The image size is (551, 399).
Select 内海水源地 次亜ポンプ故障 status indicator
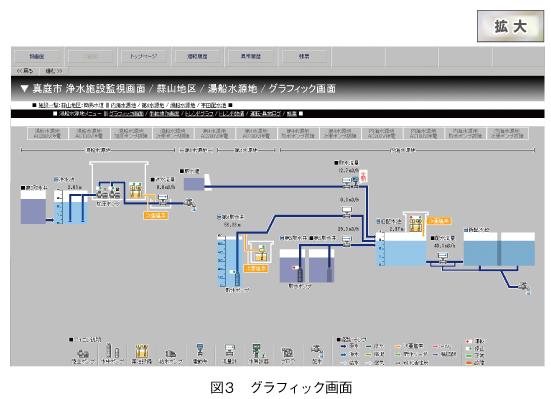point(507,133)
